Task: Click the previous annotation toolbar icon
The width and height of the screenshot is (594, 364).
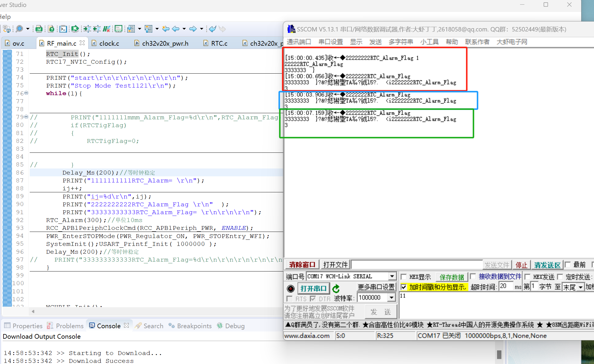Action: pyautogui.click(x=148, y=29)
